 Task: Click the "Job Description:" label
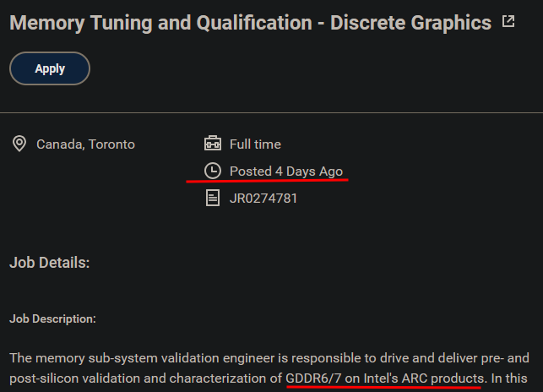(52, 318)
